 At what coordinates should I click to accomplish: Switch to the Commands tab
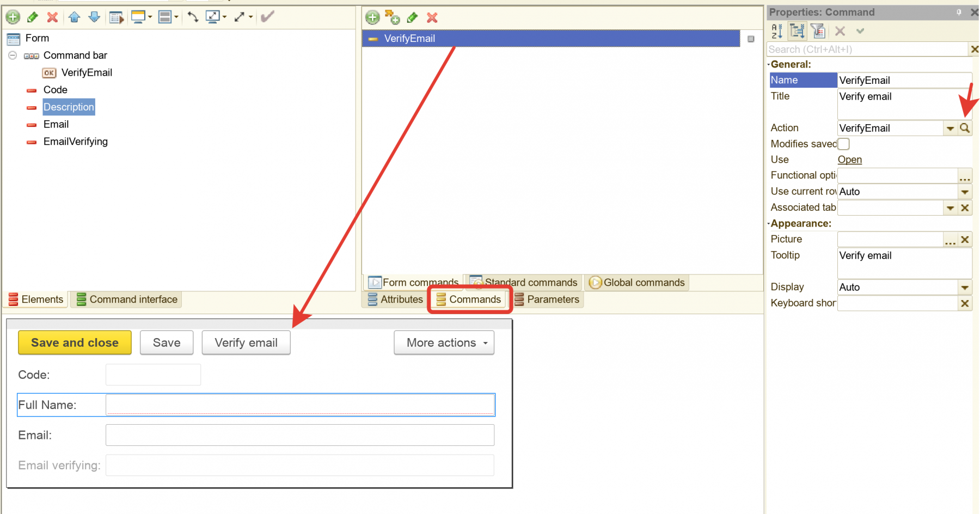click(469, 299)
